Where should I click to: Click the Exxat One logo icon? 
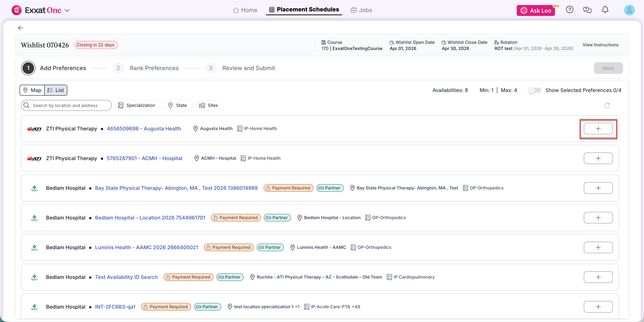16,10
